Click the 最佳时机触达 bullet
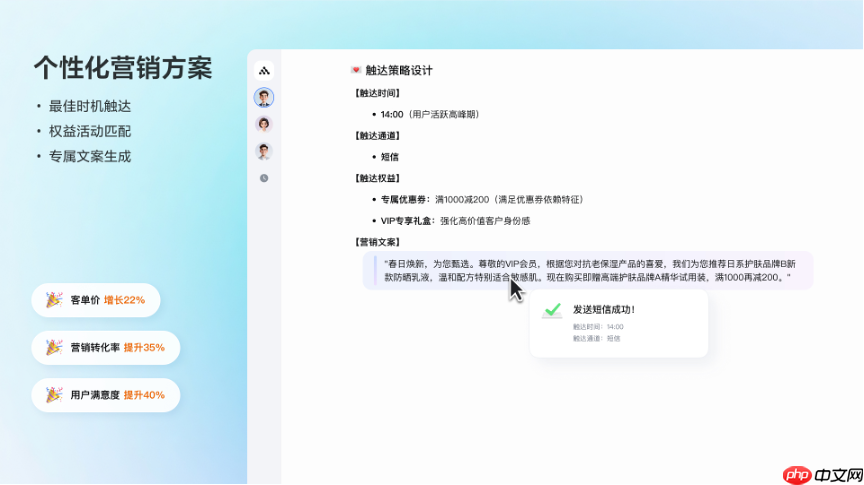This screenshot has width=864, height=485. (x=90, y=106)
